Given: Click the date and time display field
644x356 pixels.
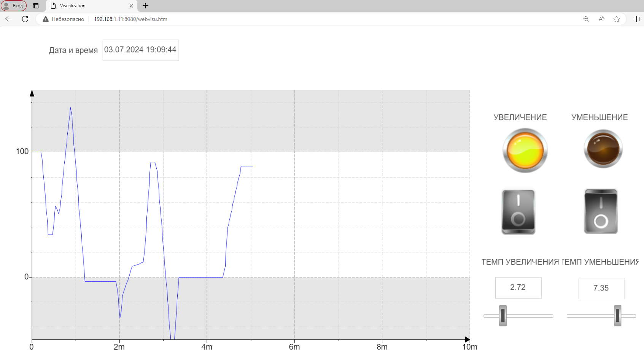Looking at the screenshot, I should point(140,50).
